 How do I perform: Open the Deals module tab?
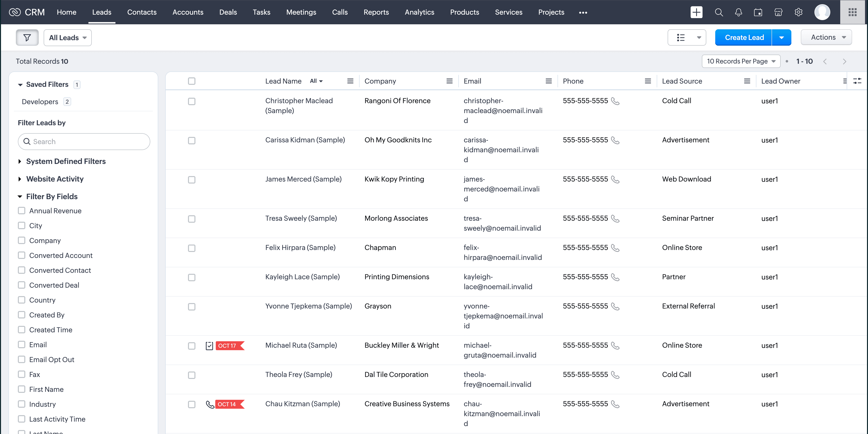click(228, 12)
